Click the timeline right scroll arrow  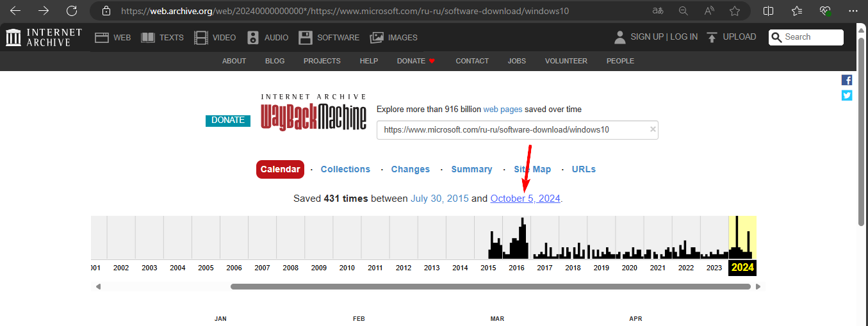[x=758, y=286]
